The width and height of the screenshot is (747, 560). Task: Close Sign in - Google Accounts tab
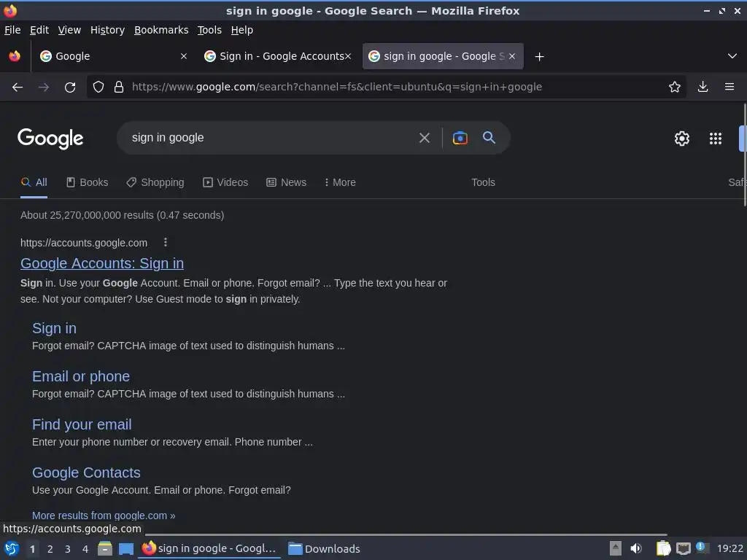click(348, 56)
